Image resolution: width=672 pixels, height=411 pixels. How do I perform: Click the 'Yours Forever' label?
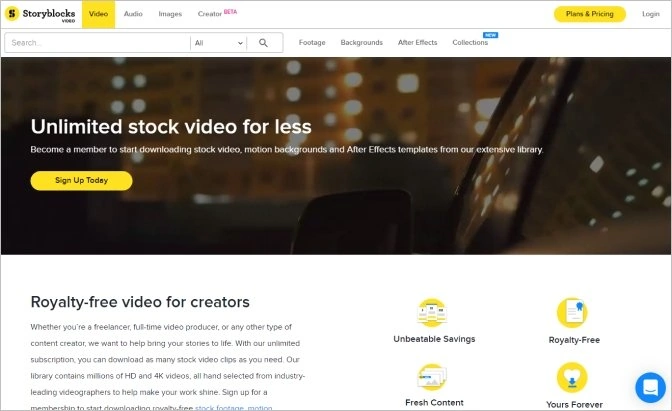(574, 405)
